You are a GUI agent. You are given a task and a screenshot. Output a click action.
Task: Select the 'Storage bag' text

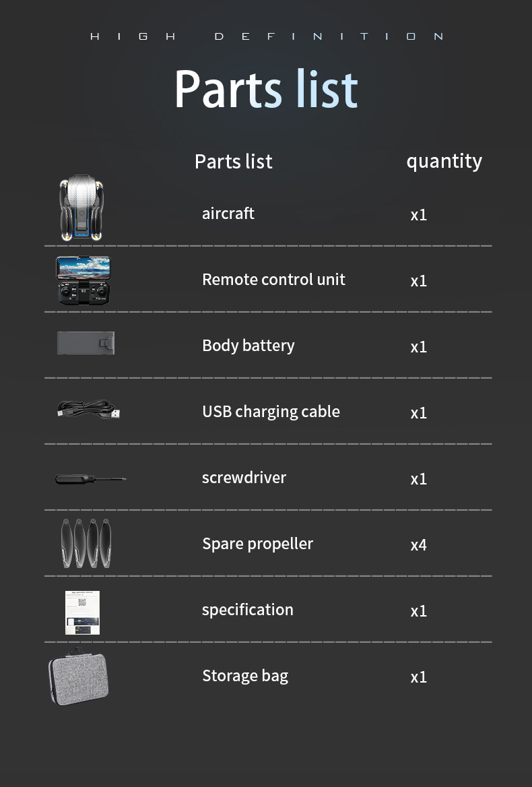tap(245, 676)
